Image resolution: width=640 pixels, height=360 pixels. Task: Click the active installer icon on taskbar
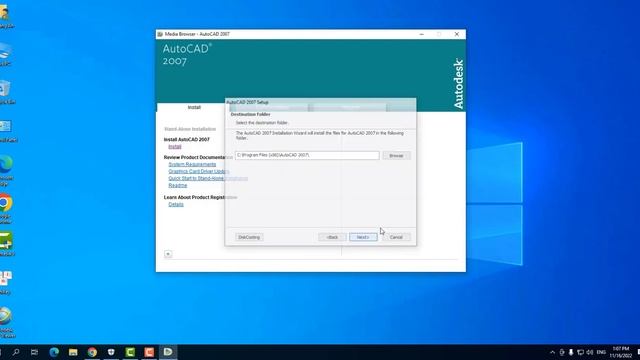(x=168, y=352)
